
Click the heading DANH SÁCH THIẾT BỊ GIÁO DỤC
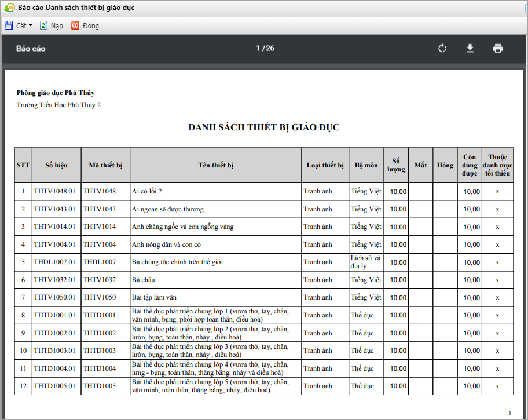(263, 127)
